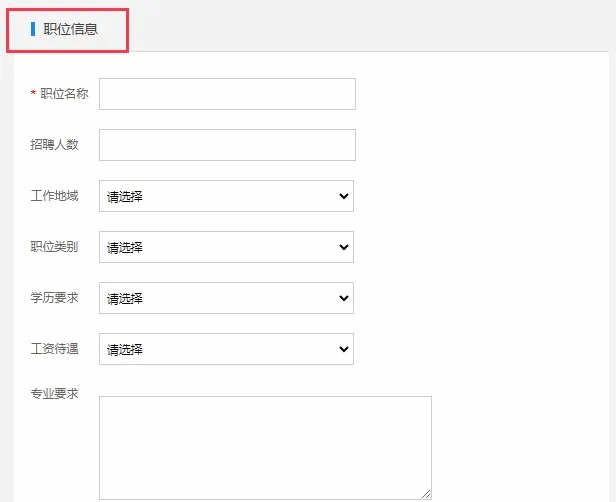
Task: Select the 职位信息 tab
Action: pos(68,29)
